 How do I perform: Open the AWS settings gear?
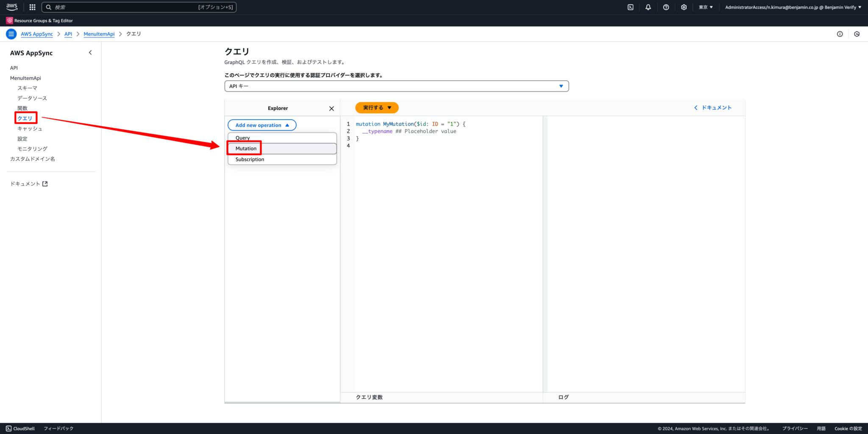pyautogui.click(x=683, y=7)
